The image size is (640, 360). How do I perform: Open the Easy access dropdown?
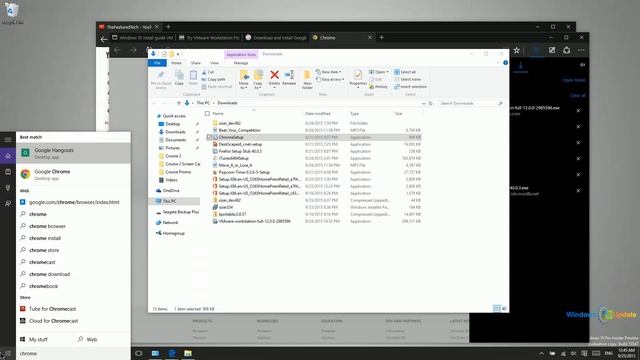[x=330, y=79]
